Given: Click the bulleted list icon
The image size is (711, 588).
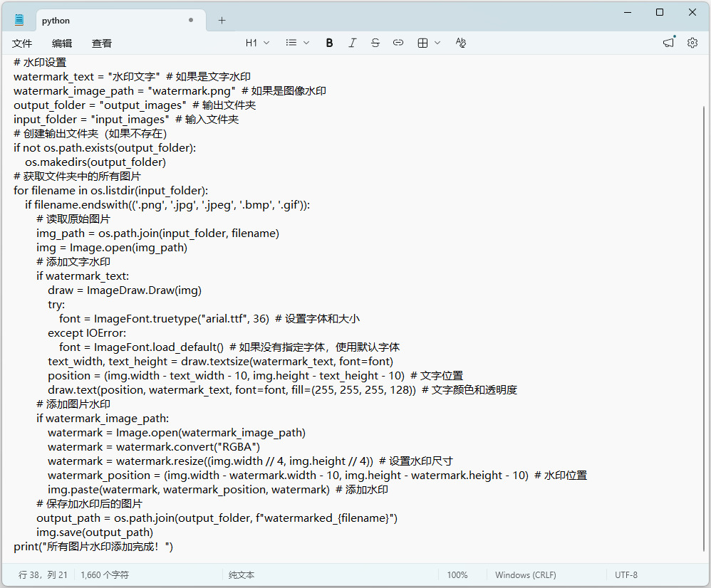Looking at the screenshot, I should coord(291,43).
